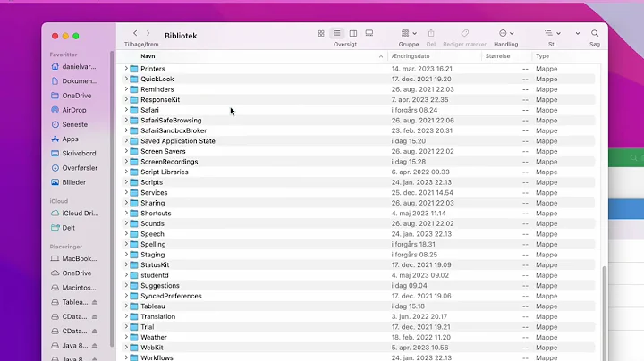
Task: Open Billeder in the sidebar
Action: [x=68, y=182]
